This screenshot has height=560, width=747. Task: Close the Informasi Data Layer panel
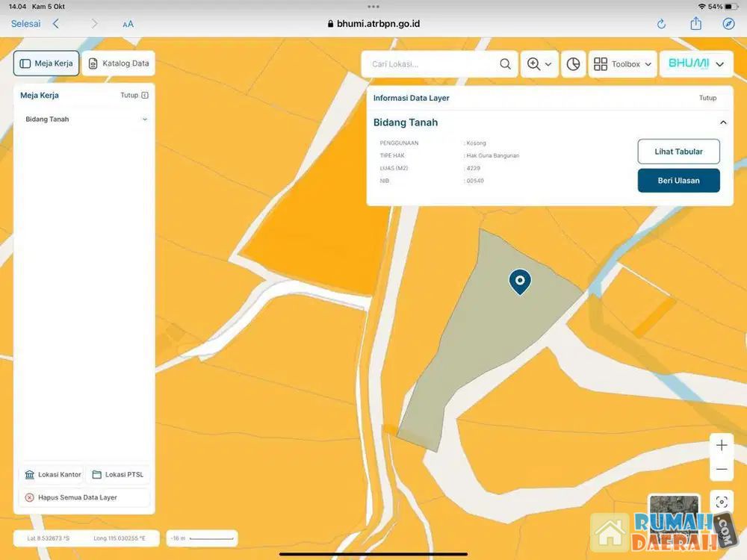tap(707, 98)
